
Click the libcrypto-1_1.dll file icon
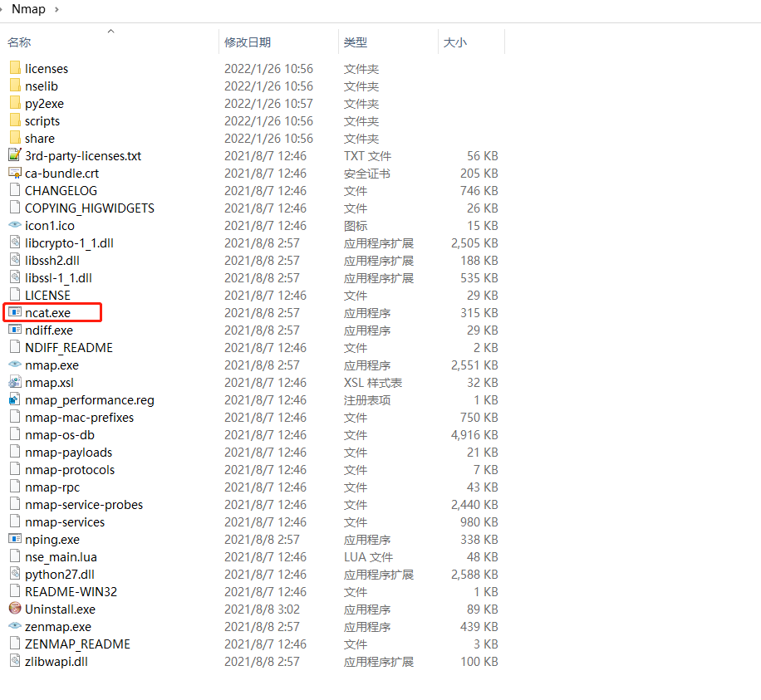[15, 242]
